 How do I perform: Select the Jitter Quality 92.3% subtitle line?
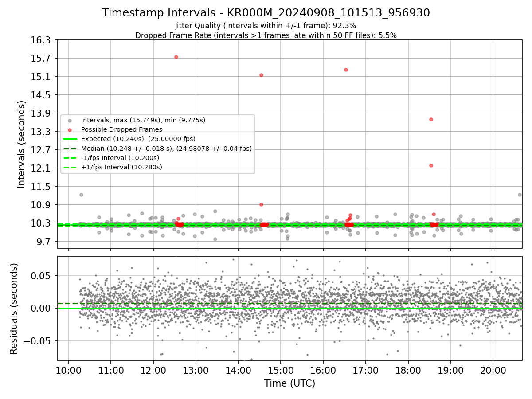pos(266,26)
